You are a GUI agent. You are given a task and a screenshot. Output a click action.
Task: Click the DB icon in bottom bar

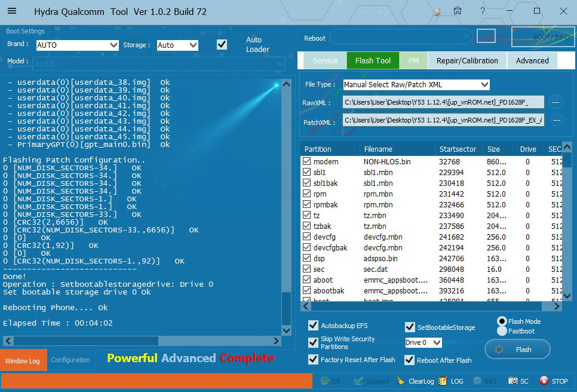pyautogui.click(x=324, y=381)
